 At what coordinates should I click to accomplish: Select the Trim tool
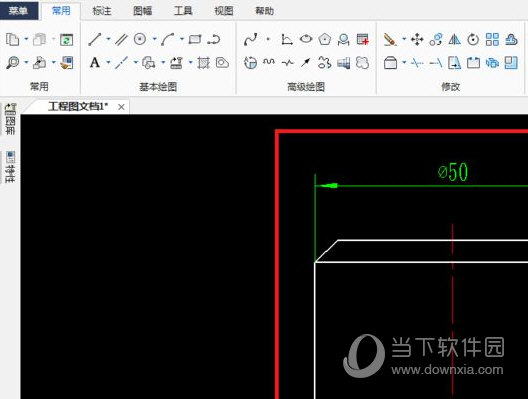tap(417, 63)
